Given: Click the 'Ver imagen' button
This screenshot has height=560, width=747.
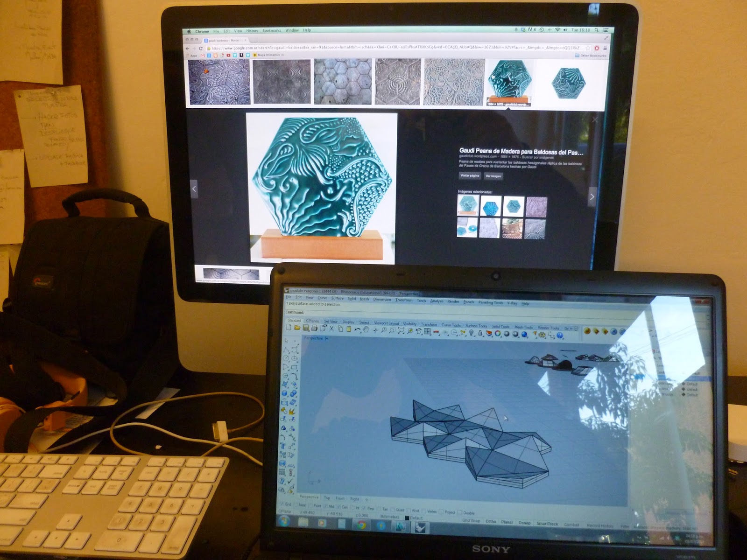Looking at the screenshot, I should [493, 176].
